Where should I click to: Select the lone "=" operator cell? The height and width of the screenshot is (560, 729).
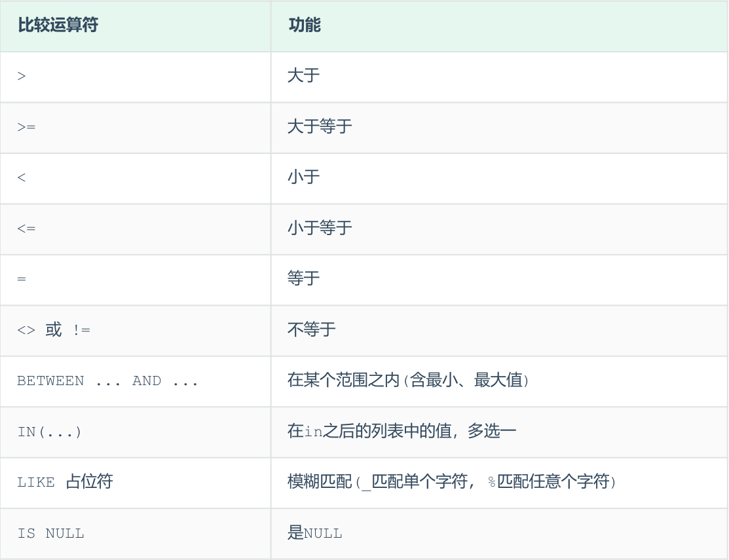pos(22,279)
